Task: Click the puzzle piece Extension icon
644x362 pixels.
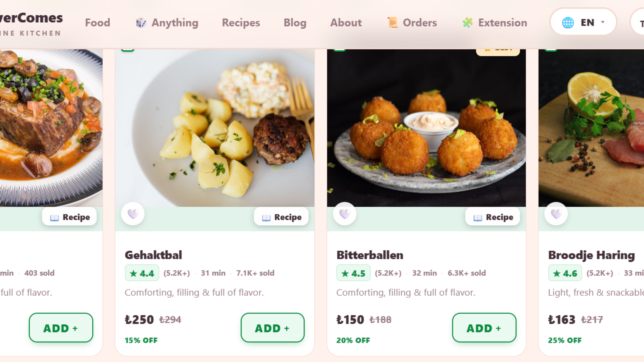Action: pos(468,23)
